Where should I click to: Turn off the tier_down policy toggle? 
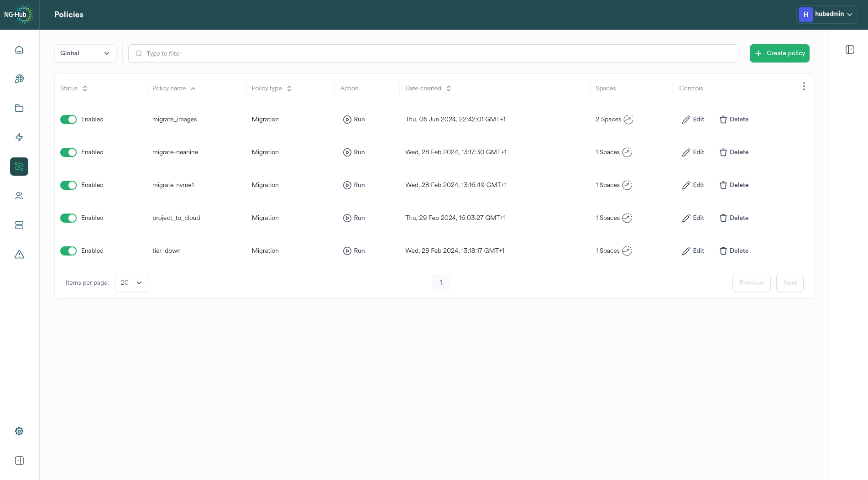point(68,250)
